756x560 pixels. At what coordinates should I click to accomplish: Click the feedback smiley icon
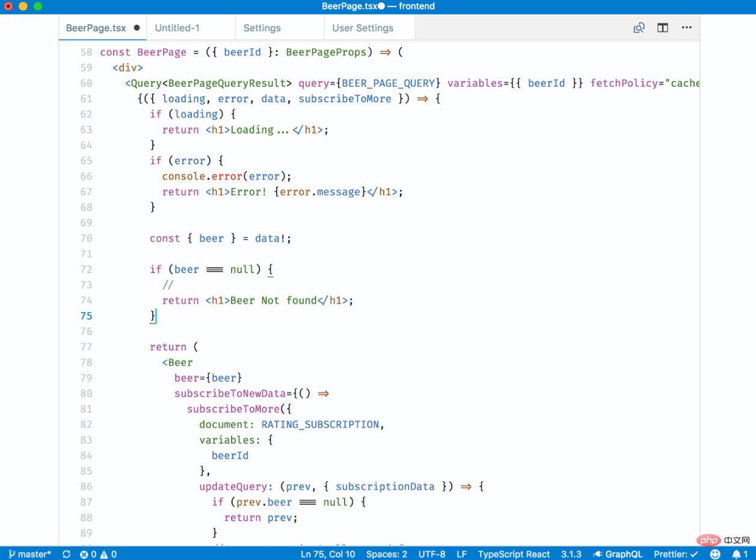(x=715, y=554)
